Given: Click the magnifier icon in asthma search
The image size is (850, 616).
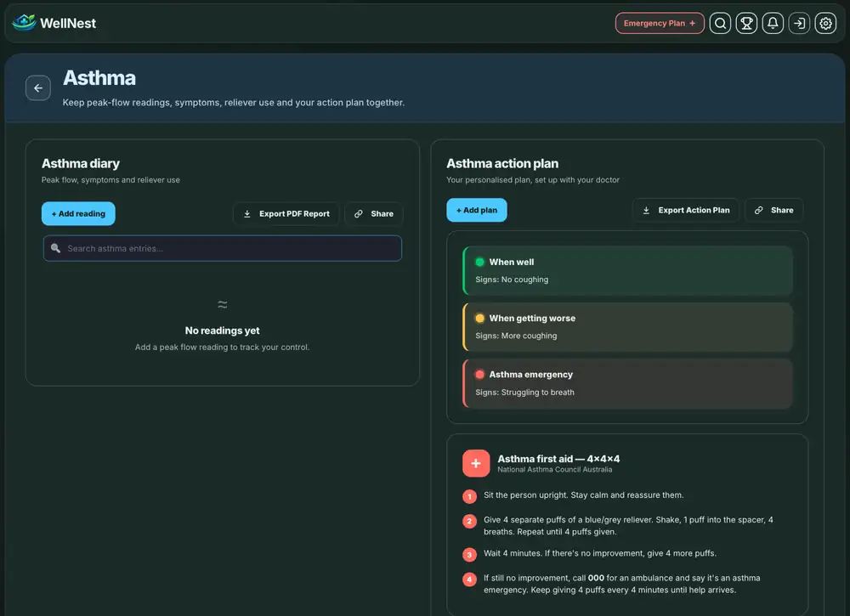Looking at the screenshot, I should (55, 248).
